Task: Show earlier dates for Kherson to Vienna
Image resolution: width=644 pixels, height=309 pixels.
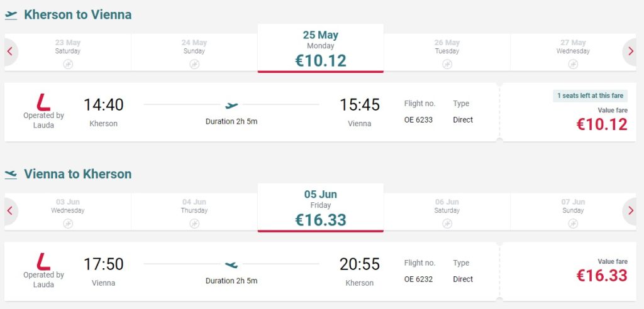Action: coord(10,51)
